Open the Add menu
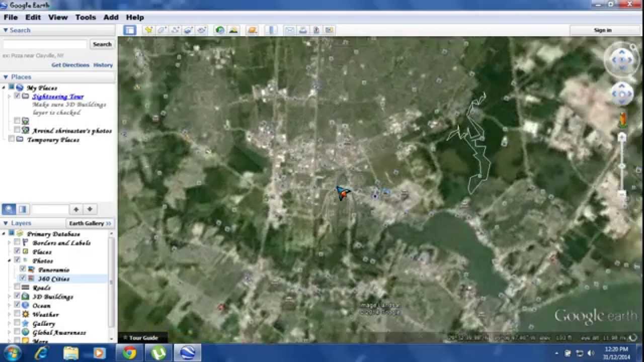 click(111, 17)
